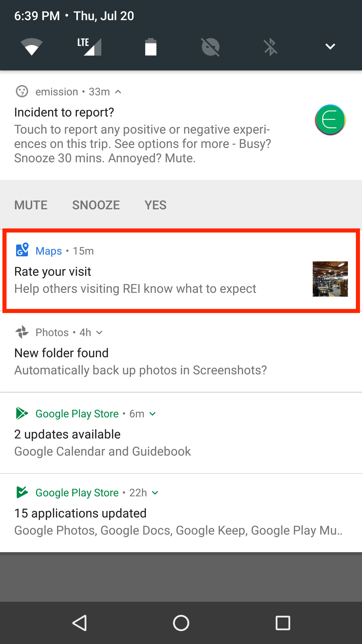The width and height of the screenshot is (362, 644).
Task: Open the REI store photo thumbnail
Action: 330,279
